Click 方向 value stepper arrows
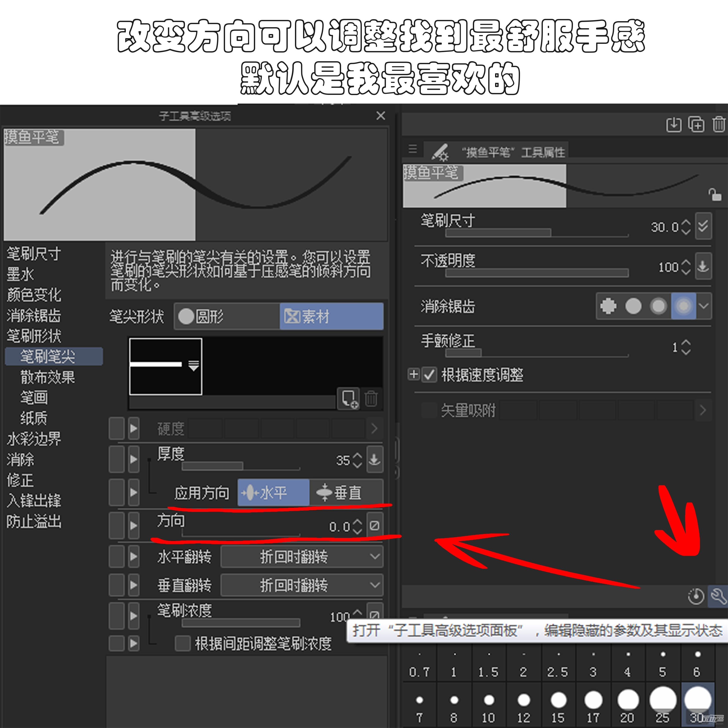The image size is (728, 728). click(x=357, y=526)
